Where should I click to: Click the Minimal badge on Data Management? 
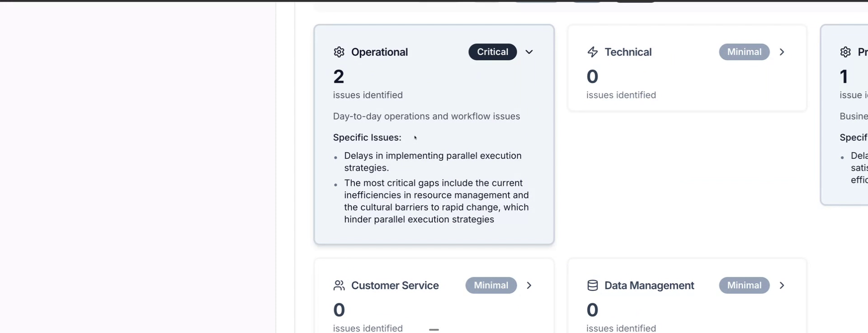744,285
